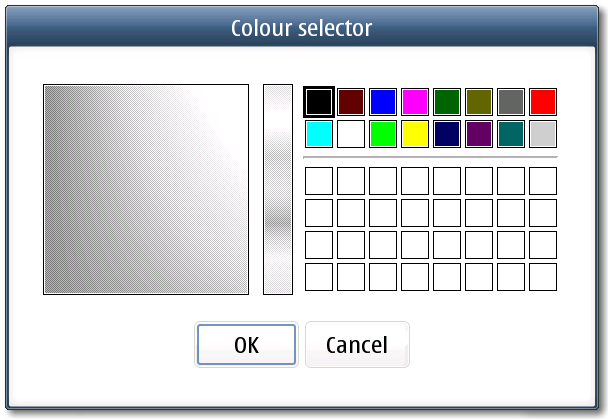Select the light grey colour swatch
The height and width of the screenshot is (419, 608).
(542, 134)
